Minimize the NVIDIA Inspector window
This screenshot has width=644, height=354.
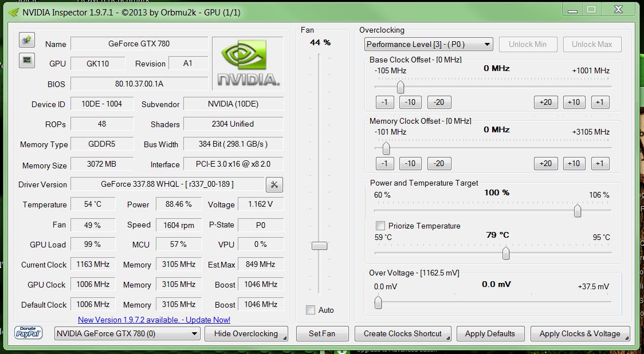pos(572,10)
